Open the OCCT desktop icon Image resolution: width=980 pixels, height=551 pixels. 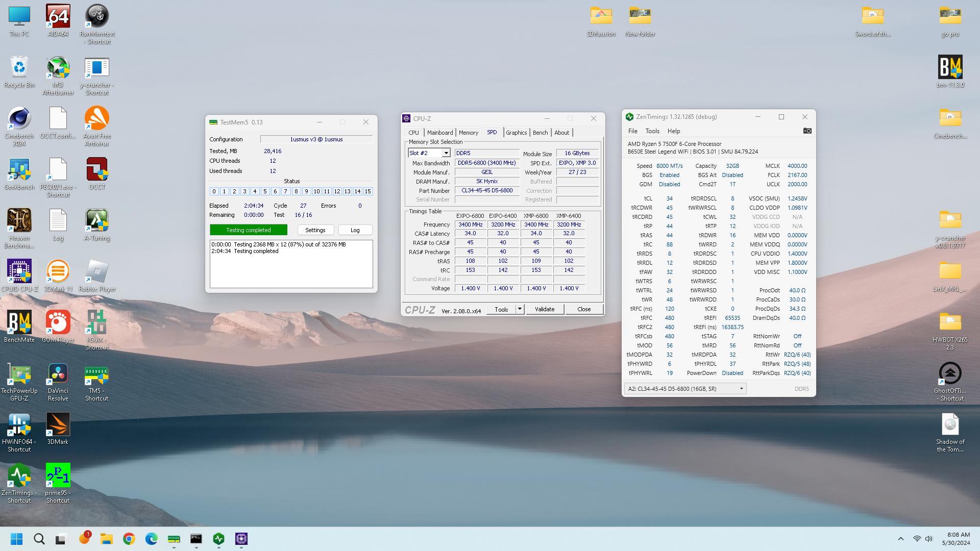coord(96,170)
